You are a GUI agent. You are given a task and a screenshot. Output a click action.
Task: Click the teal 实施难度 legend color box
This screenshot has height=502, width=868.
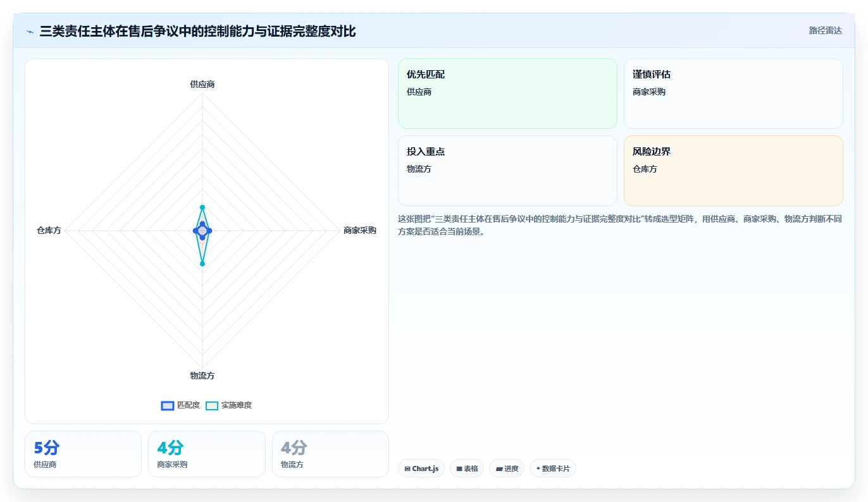212,405
